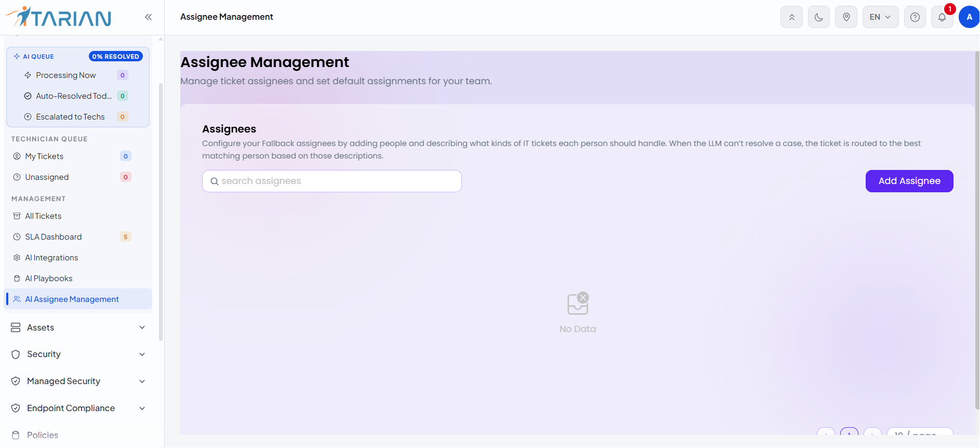Click the Security shield icon
This screenshot has width=980, height=448.
(16, 354)
